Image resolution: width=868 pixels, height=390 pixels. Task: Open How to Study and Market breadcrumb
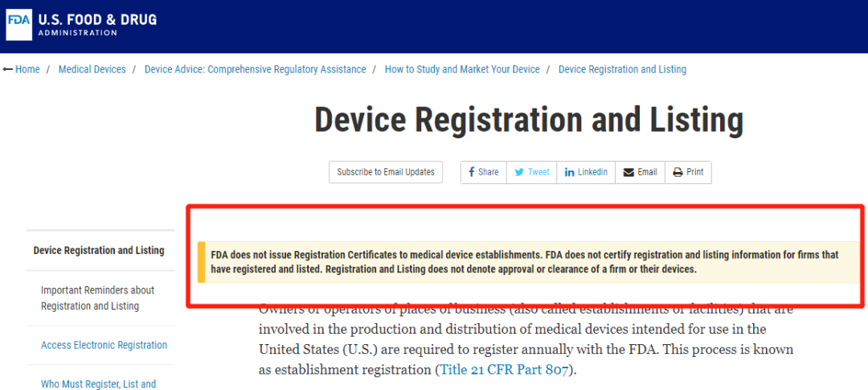(462, 69)
